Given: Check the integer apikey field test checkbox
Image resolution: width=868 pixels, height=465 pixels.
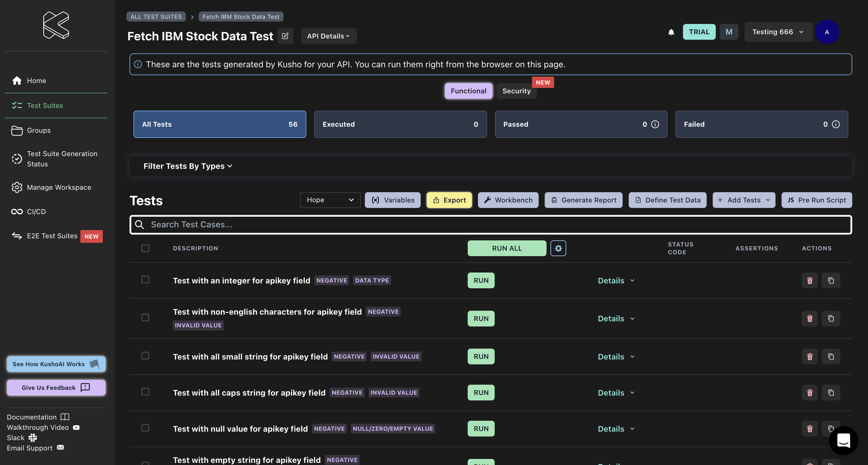Looking at the screenshot, I should (x=145, y=279).
